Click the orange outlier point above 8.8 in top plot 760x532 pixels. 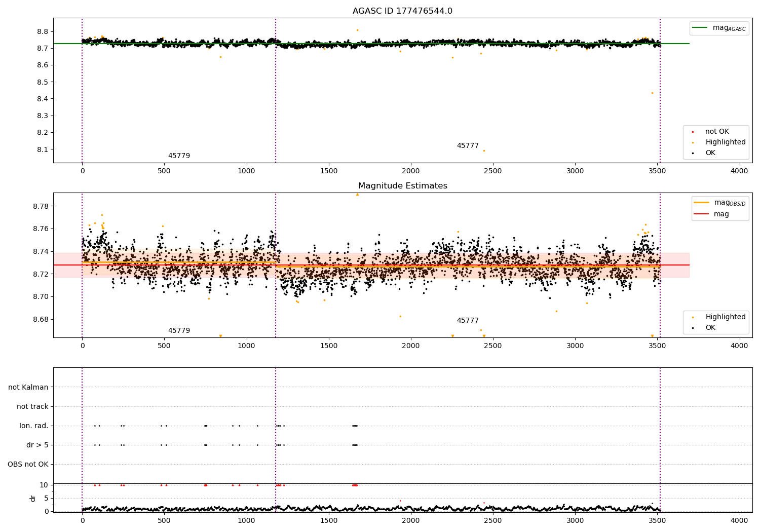[x=357, y=30]
